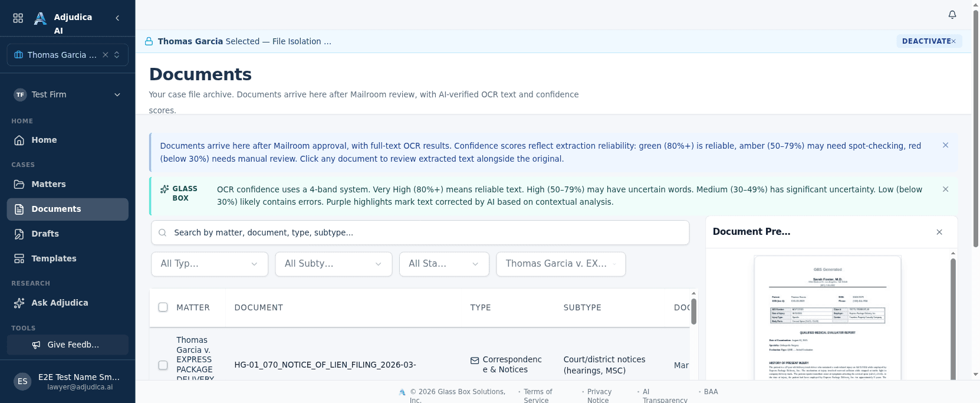Toggle the select-all checkbox in table header
Image resolution: width=980 pixels, height=403 pixels.
pos(163,307)
